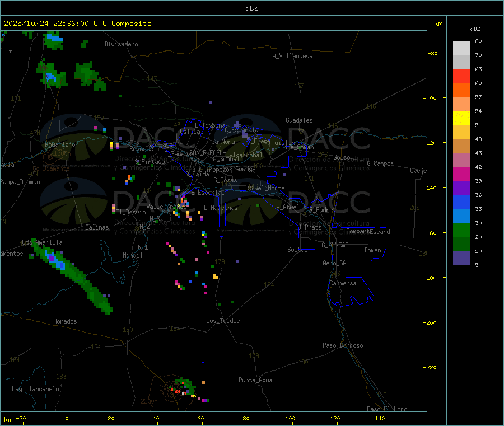Click the gold 48-51 dBZ legend swatch

[461, 132]
